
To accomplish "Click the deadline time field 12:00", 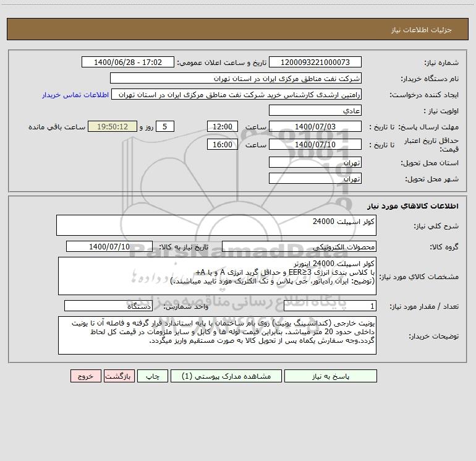I will (x=222, y=126).
